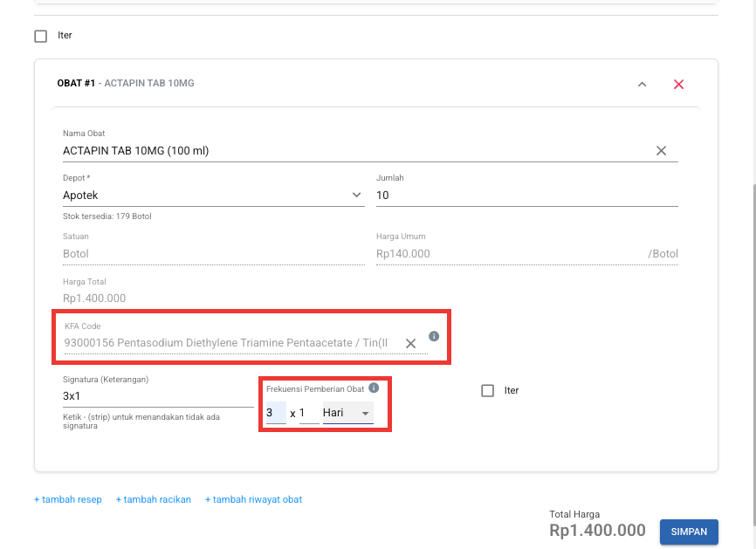Click the SIMPAN button
This screenshot has height=549, width=756.
pyautogui.click(x=689, y=532)
